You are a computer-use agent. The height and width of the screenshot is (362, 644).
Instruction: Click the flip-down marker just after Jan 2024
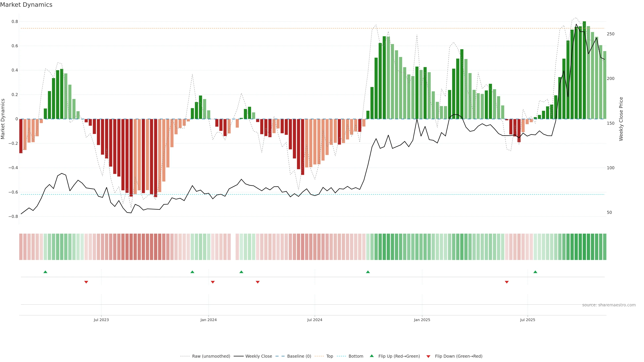[213, 282]
